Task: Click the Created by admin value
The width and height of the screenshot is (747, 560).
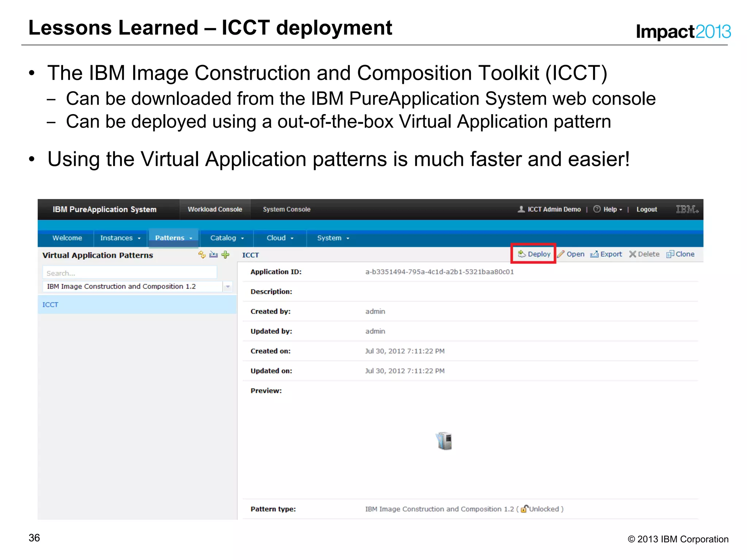Action: (375, 311)
